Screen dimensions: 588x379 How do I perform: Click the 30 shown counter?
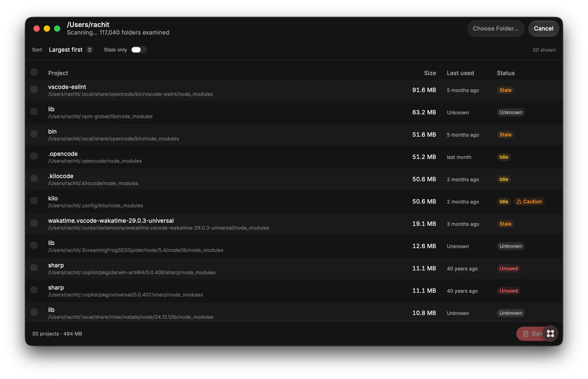544,50
